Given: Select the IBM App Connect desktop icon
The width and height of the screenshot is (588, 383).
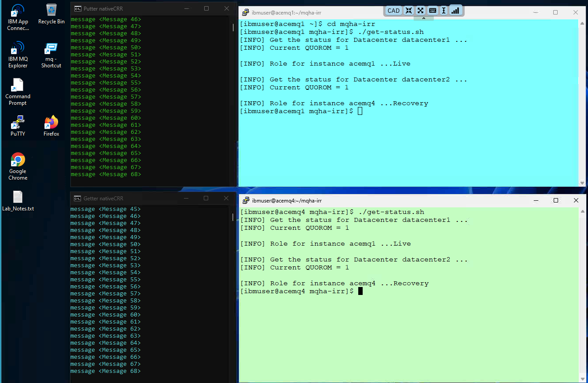Looking at the screenshot, I should (18, 18).
